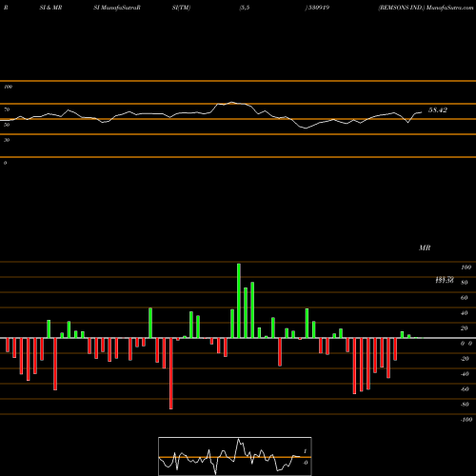Open the mini overview chart thumbnail
The width and height of the screenshot is (476, 476).
click(235, 456)
